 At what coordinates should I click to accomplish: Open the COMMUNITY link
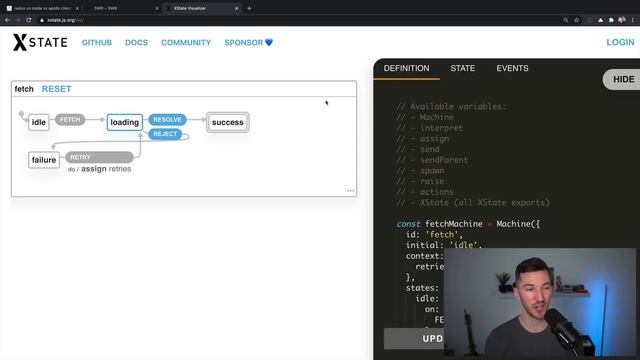pos(186,42)
